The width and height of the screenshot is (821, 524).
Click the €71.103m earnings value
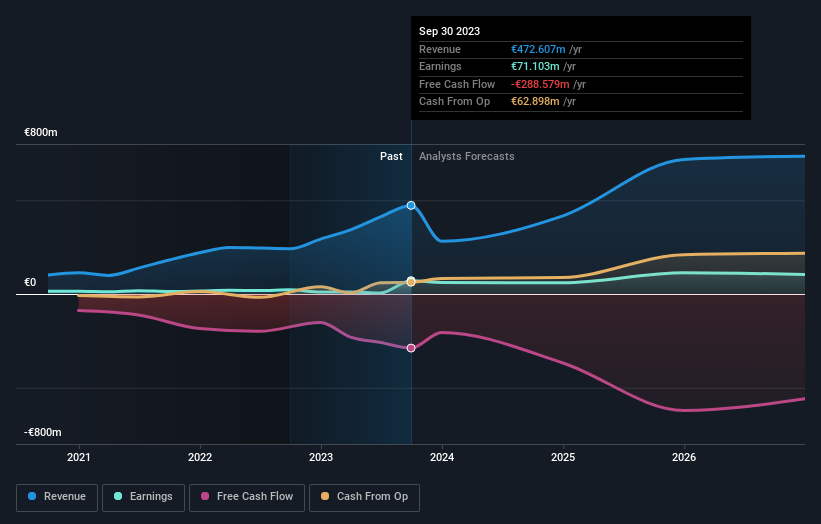535,66
